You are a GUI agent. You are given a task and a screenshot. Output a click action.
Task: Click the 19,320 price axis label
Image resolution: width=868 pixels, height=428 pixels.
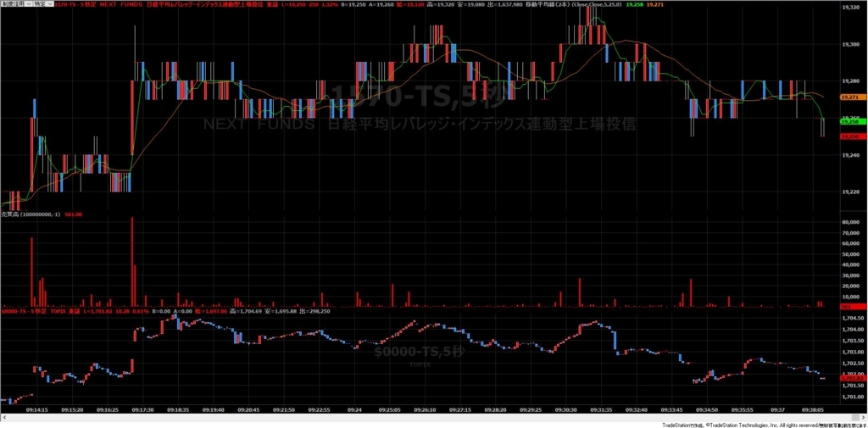point(849,8)
